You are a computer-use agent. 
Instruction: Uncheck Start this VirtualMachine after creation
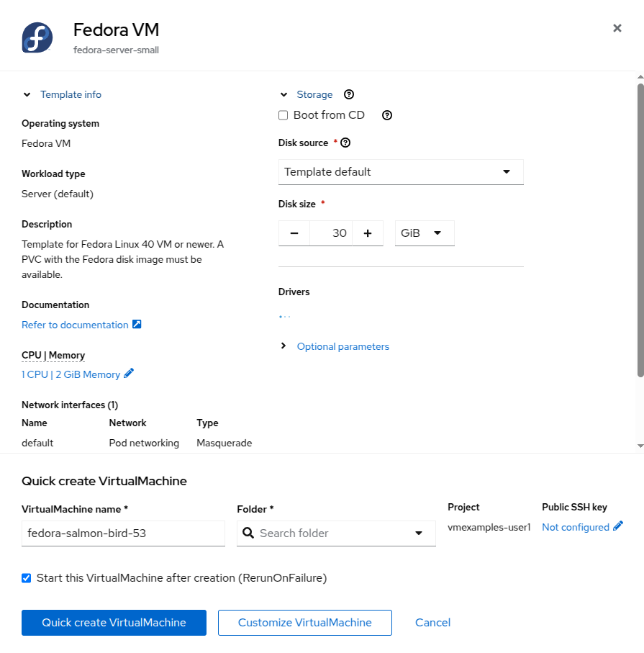26,577
